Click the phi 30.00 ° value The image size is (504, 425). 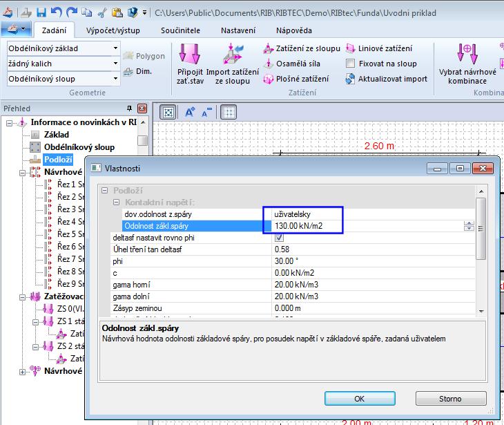(x=373, y=261)
